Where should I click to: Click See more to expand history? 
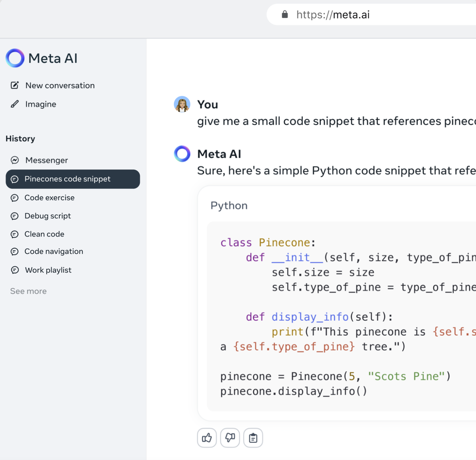pyautogui.click(x=28, y=291)
